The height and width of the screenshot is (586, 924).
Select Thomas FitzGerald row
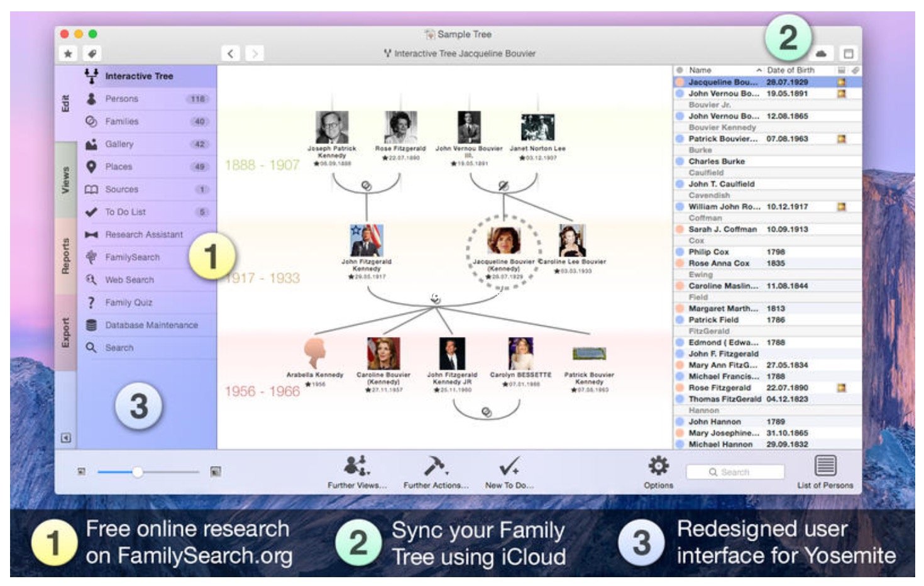pos(767,399)
